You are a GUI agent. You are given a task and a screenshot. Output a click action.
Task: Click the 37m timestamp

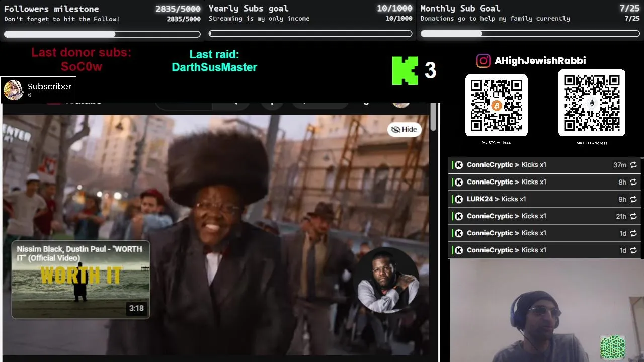(x=620, y=165)
